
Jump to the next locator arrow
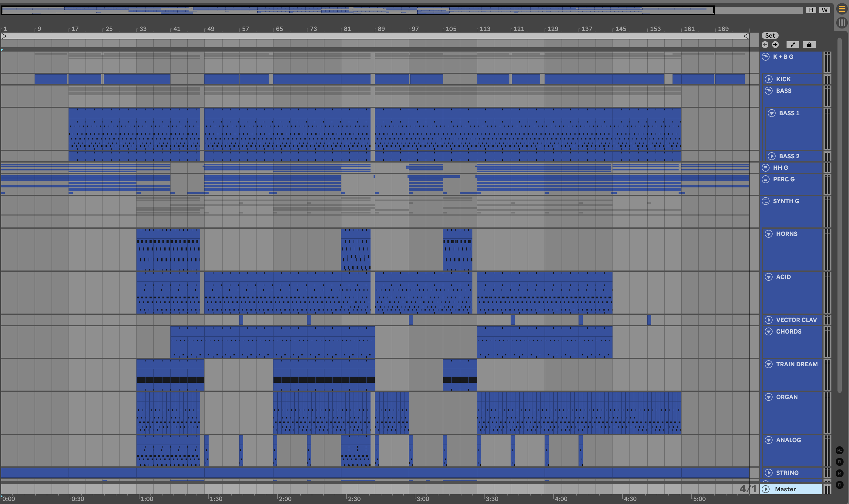click(x=775, y=45)
